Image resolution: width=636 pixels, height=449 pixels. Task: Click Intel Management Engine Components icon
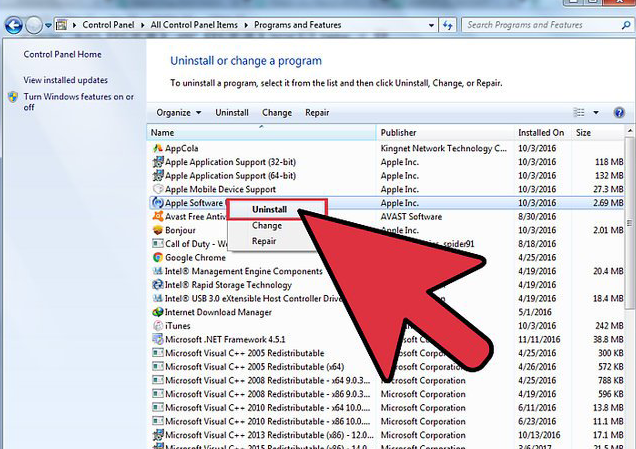pyautogui.click(x=157, y=271)
